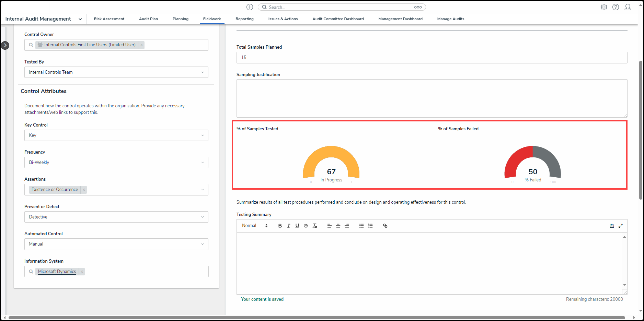Toggle strikethrough in the editor toolbar
The height and width of the screenshot is (321, 644).
coord(306,226)
